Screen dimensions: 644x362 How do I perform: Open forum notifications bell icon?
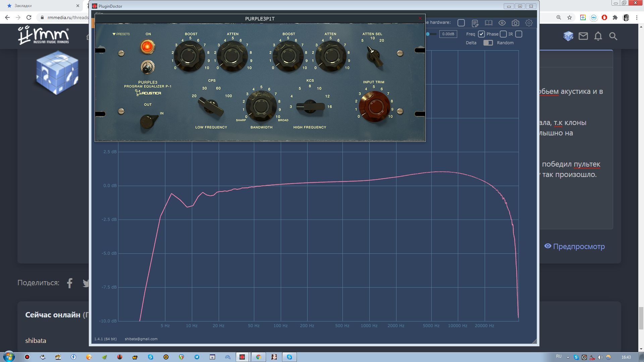pos(598,36)
